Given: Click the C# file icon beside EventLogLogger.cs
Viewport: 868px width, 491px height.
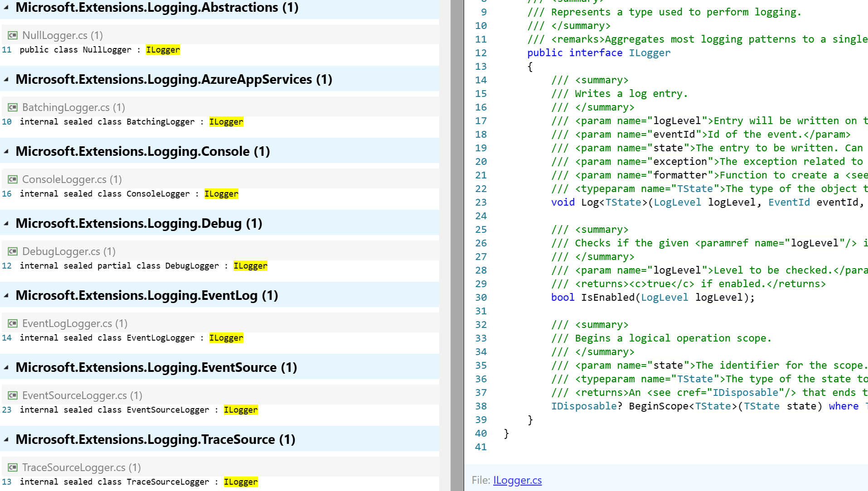Looking at the screenshot, I should point(13,323).
